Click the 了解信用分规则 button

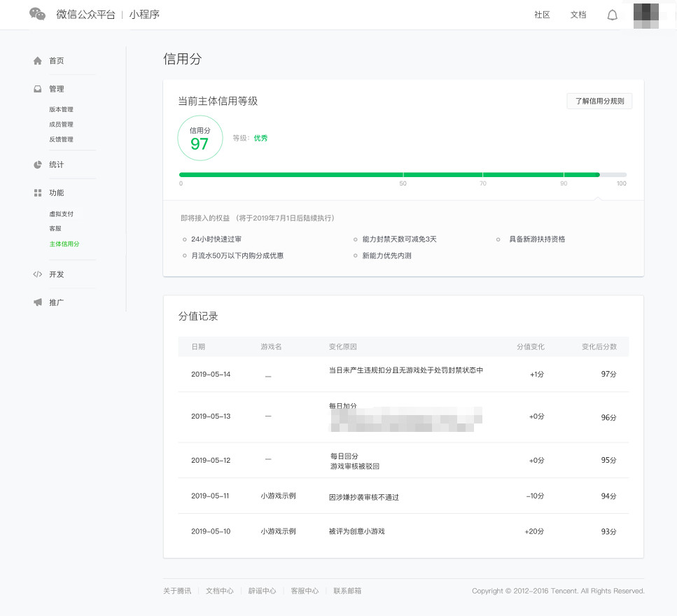click(599, 101)
